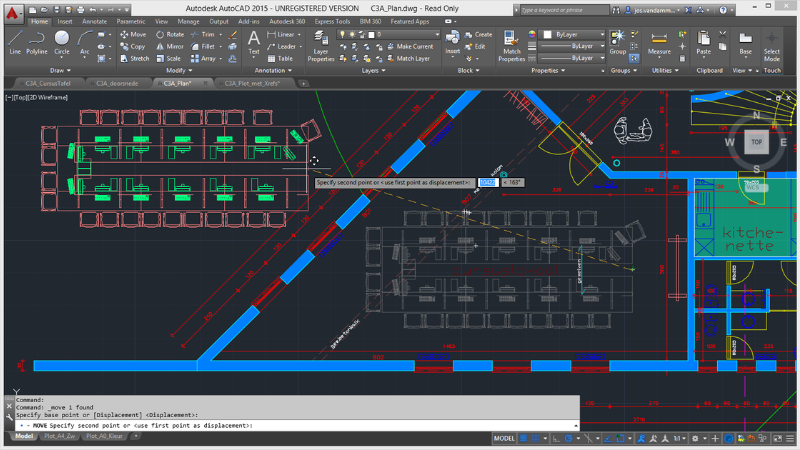Click the Rotate tool in Modify panel
This screenshot has width=800, height=450.
point(168,34)
